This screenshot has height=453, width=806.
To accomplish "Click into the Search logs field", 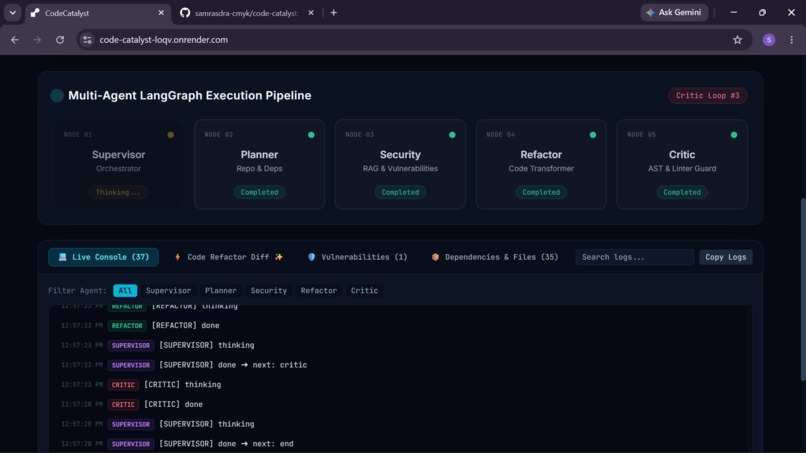I will [634, 257].
